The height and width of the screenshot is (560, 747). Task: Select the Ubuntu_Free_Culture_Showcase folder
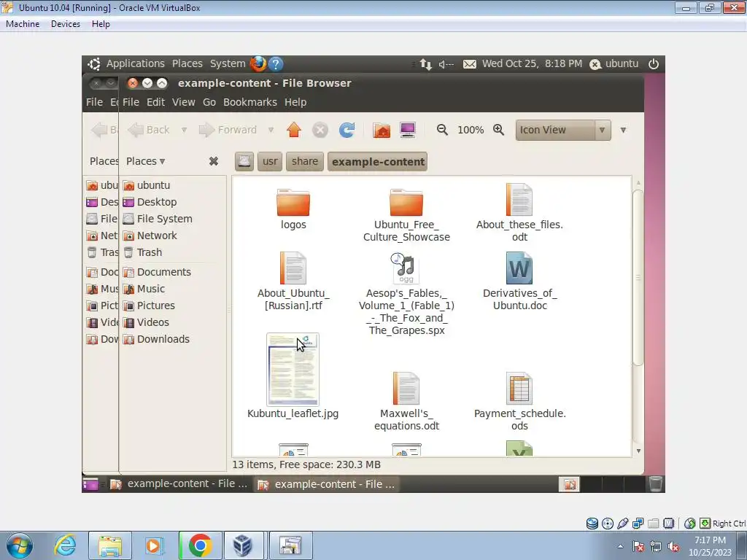pos(406,215)
